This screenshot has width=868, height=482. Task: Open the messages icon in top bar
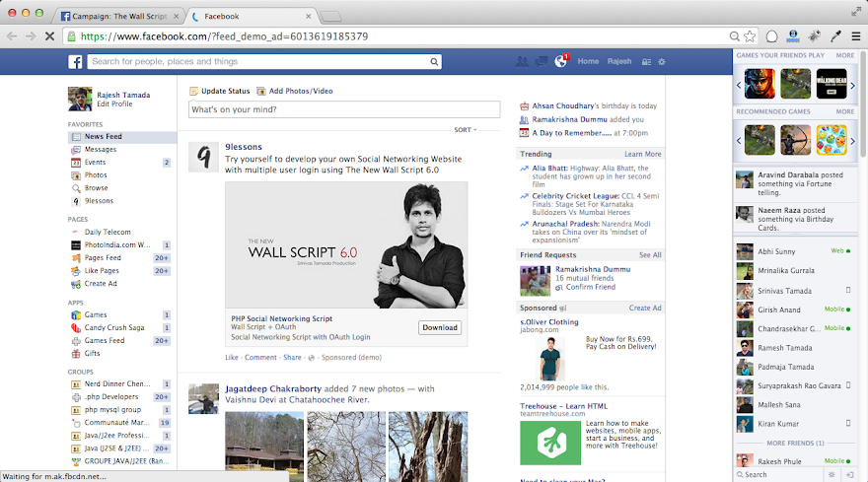point(541,61)
